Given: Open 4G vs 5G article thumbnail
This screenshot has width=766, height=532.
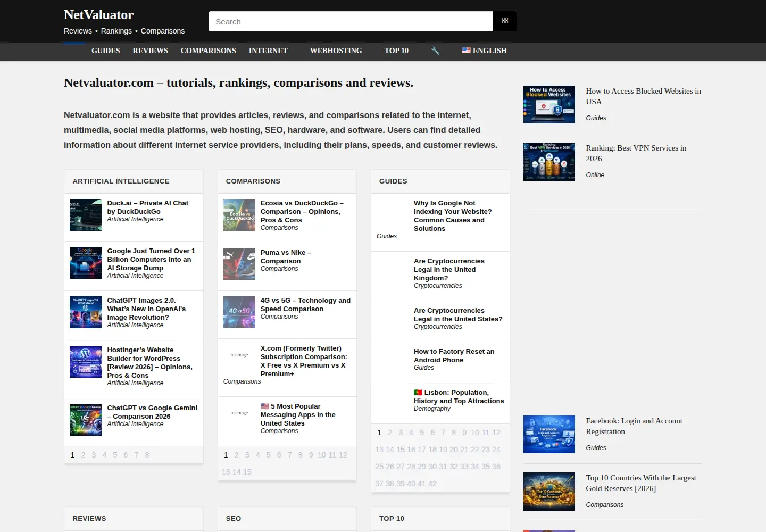Looking at the screenshot, I should [239, 312].
